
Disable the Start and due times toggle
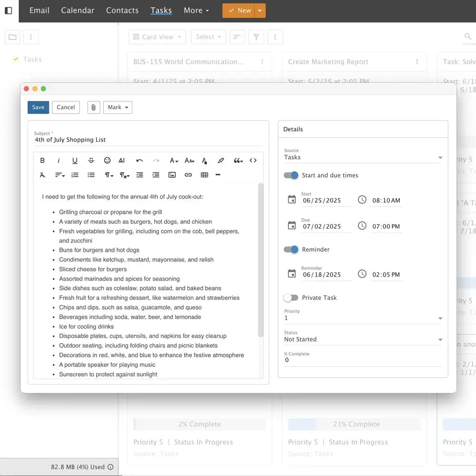tap(291, 175)
